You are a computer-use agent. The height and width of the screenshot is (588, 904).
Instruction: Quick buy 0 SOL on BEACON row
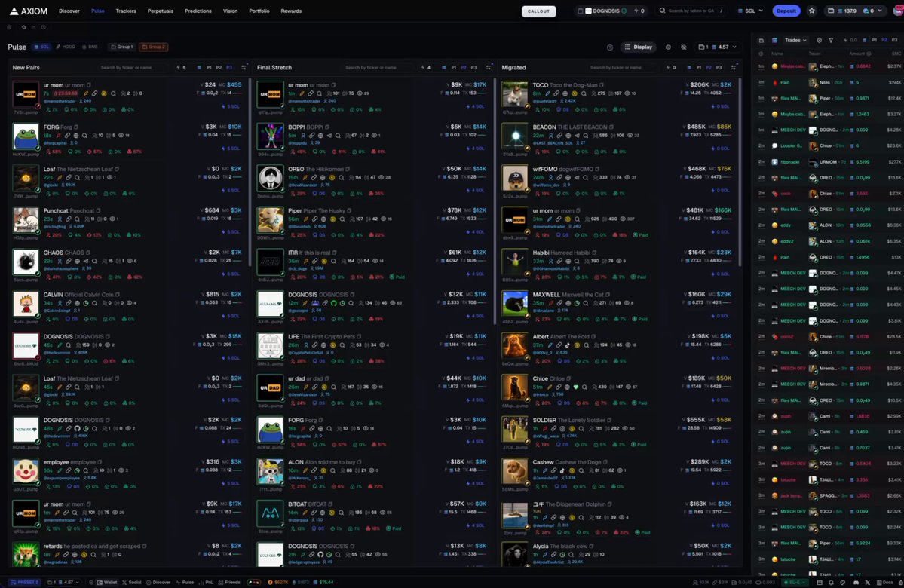[x=722, y=149]
